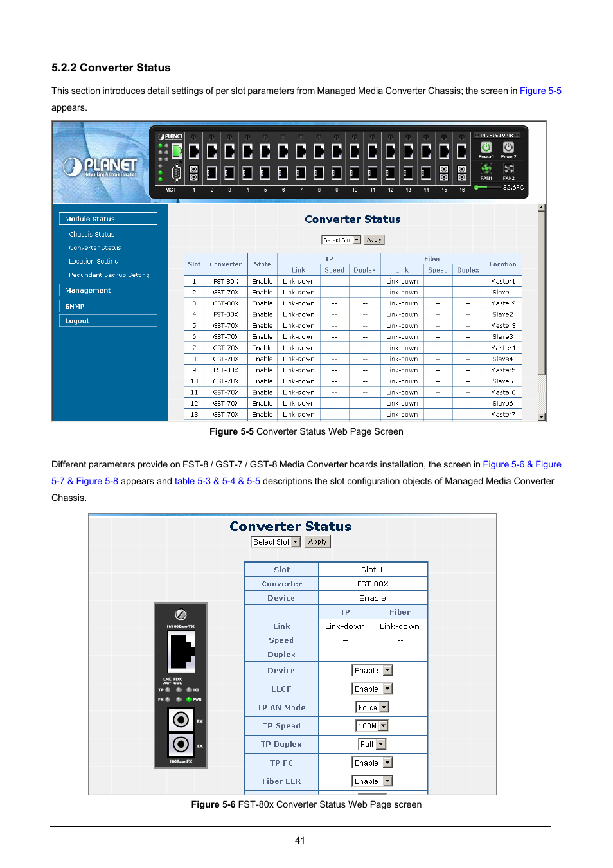Open Location Setting in sidebar
Viewport: 613px width, 868px height.
(94, 261)
